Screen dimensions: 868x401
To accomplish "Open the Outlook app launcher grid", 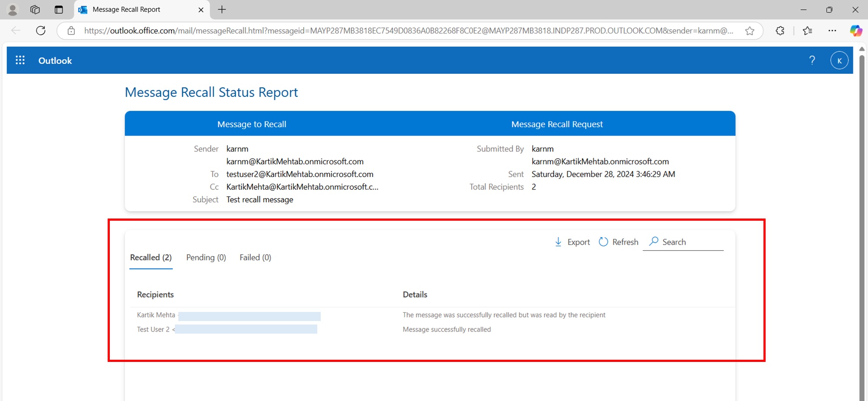I will [20, 60].
